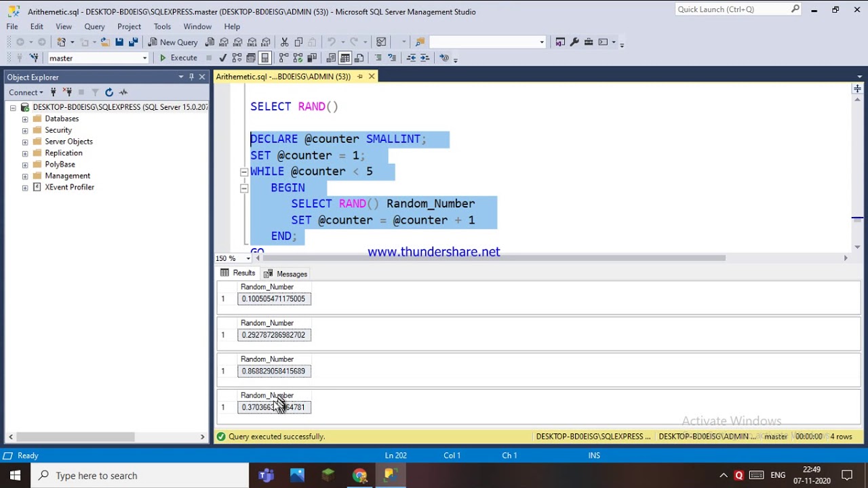Screen dimensions: 868x488
Task: Toggle IntelliSense Enabled icon
Action: coord(265,58)
